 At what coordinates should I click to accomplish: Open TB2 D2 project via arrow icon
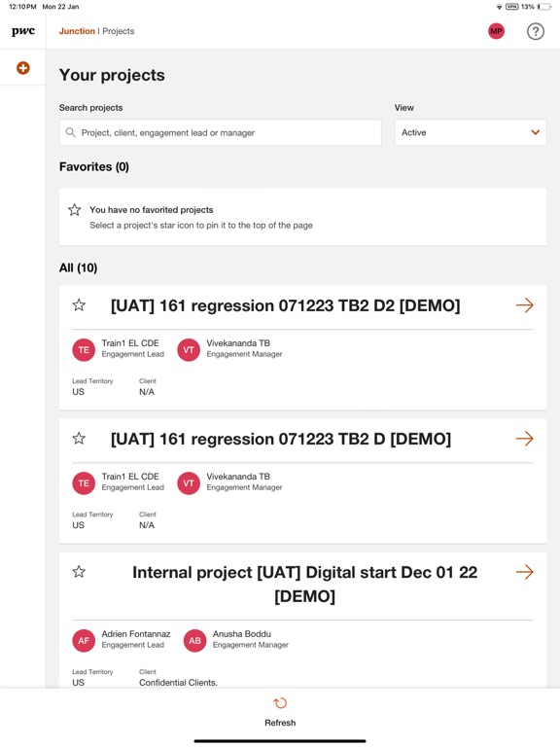525,304
